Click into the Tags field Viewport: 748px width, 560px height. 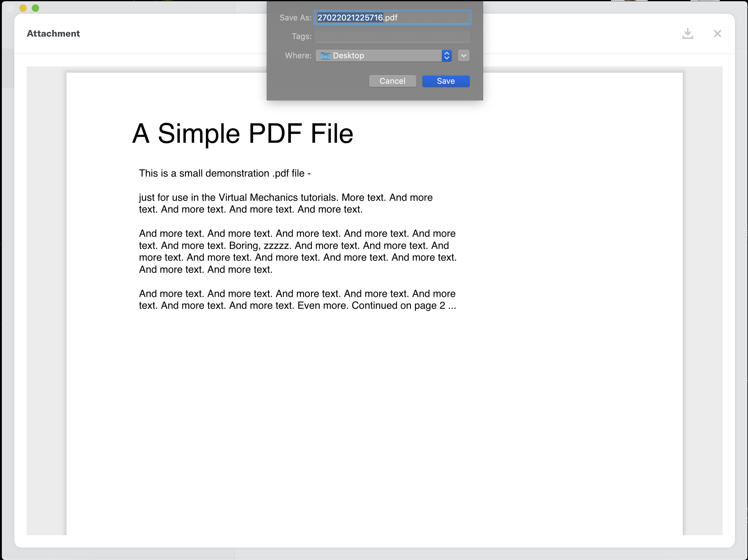pyautogui.click(x=392, y=36)
